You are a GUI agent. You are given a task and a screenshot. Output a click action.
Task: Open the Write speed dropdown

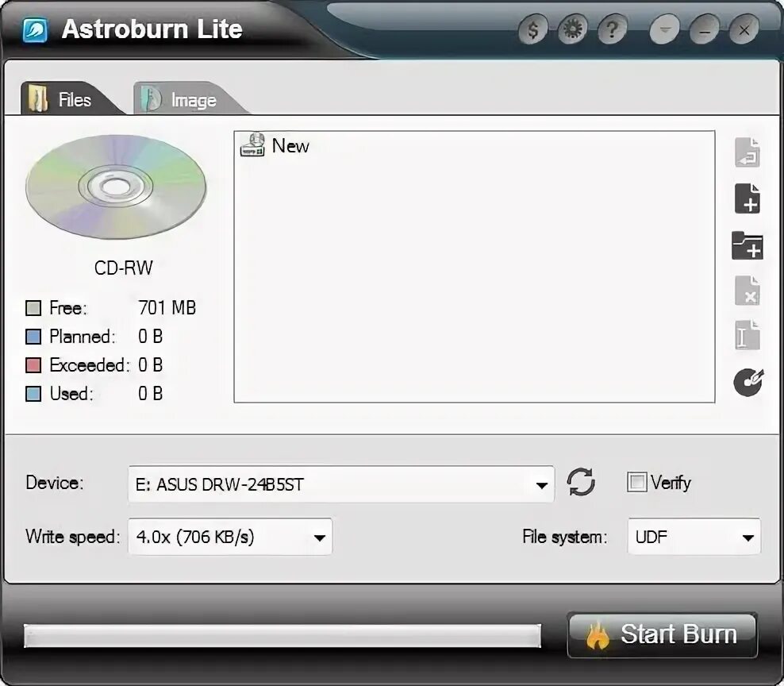230,537
